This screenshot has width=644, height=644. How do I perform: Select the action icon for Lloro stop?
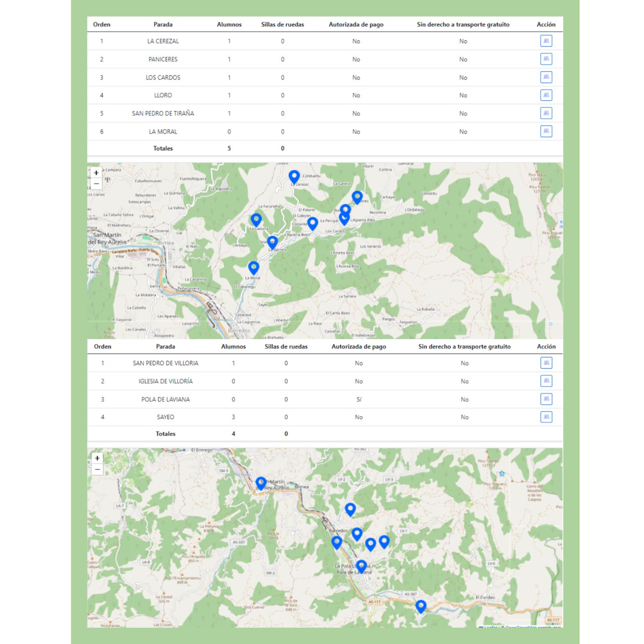click(x=546, y=95)
